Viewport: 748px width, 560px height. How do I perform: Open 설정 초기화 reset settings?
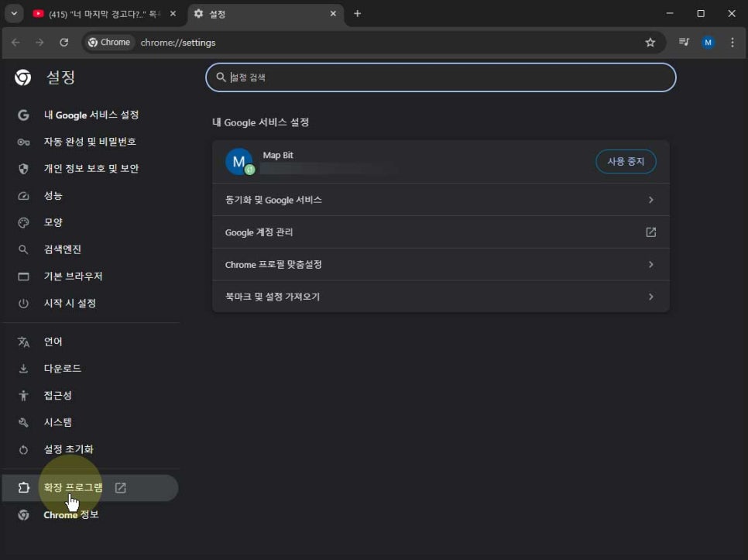pyautogui.click(x=68, y=449)
